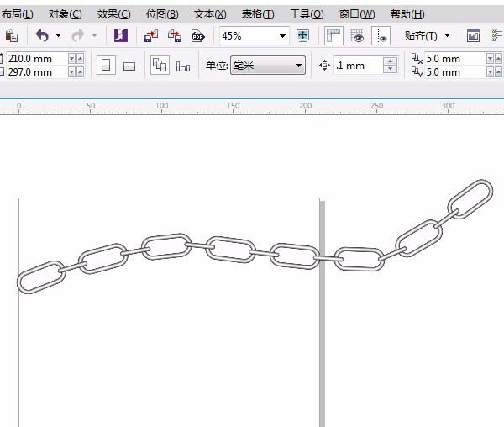The image size is (504, 427).
Task: Click the Paste clipboard icon
Action: 11,35
